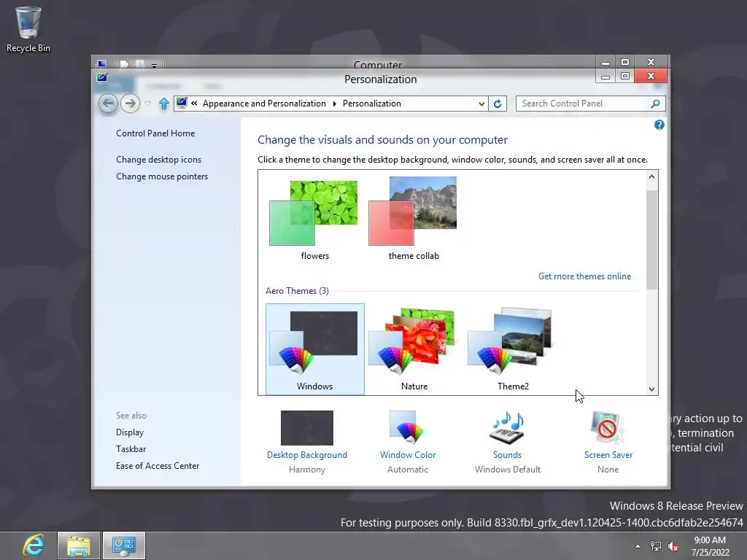Open File Explorer from taskbar
This screenshot has width=747, height=560.
pyautogui.click(x=79, y=545)
